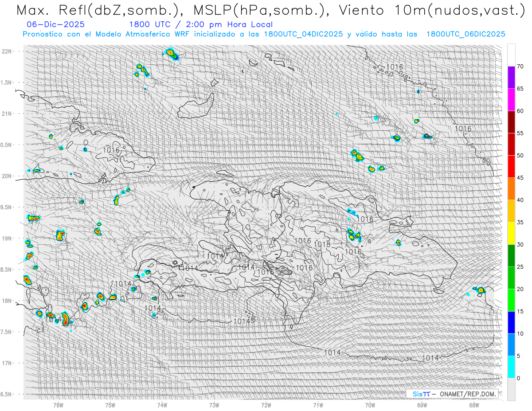
Task: Click the '40' colorbar label
Action: pos(520,200)
